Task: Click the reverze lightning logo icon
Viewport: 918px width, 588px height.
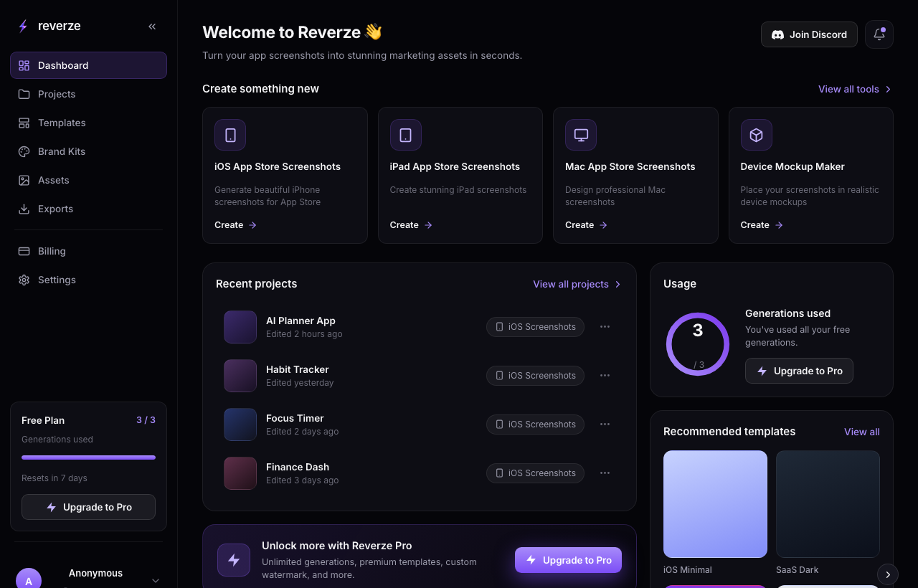Action: 23,27
